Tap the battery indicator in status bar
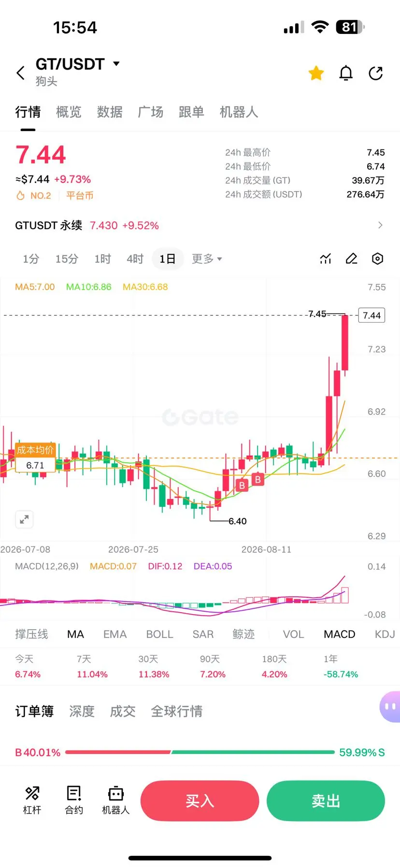The width and height of the screenshot is (400, 868). click(350, 27)
